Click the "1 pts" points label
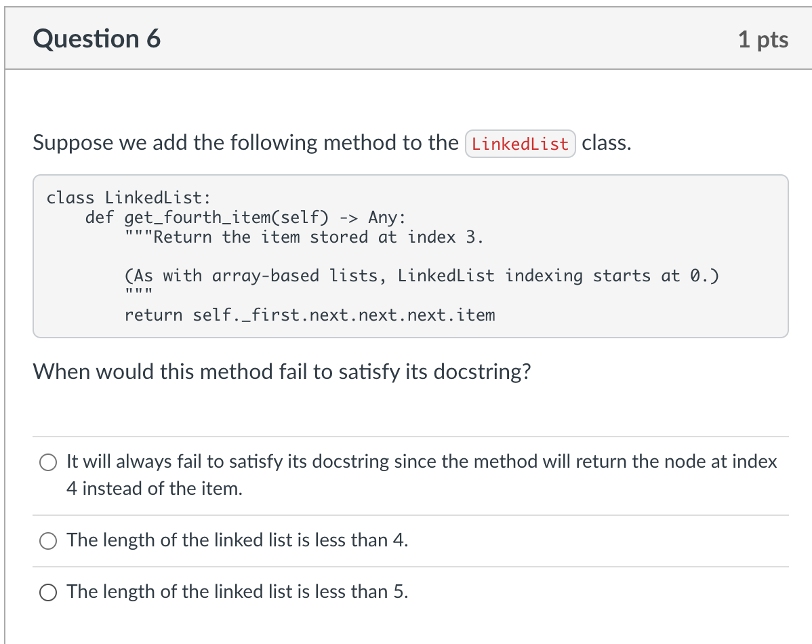812x644 pixels. pos(763,39)
